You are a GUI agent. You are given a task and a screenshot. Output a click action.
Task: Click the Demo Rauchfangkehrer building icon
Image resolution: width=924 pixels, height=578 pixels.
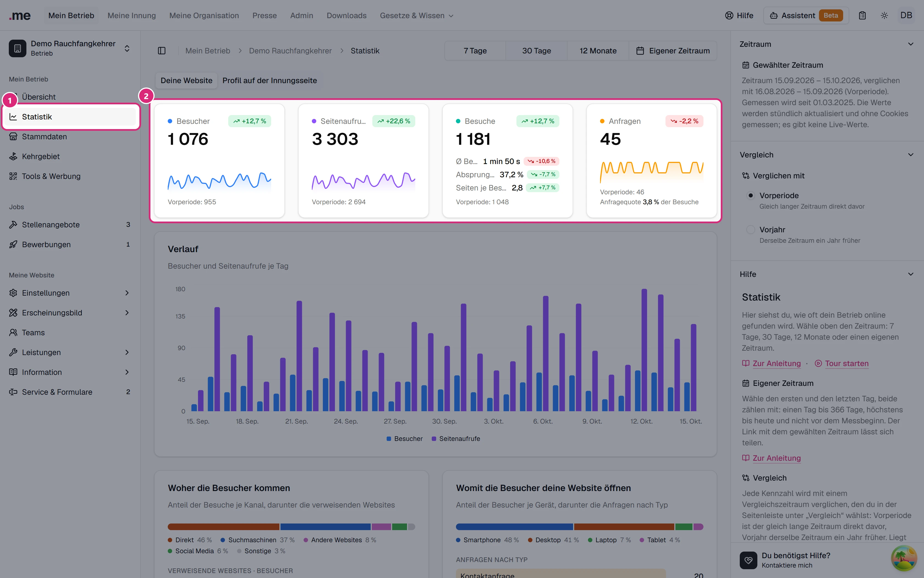18,48
